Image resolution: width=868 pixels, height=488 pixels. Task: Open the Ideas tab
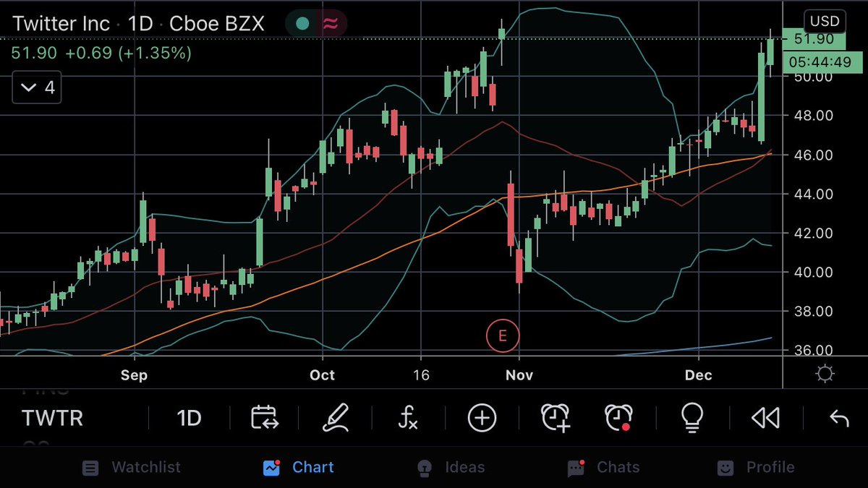(x=451, y=467)
